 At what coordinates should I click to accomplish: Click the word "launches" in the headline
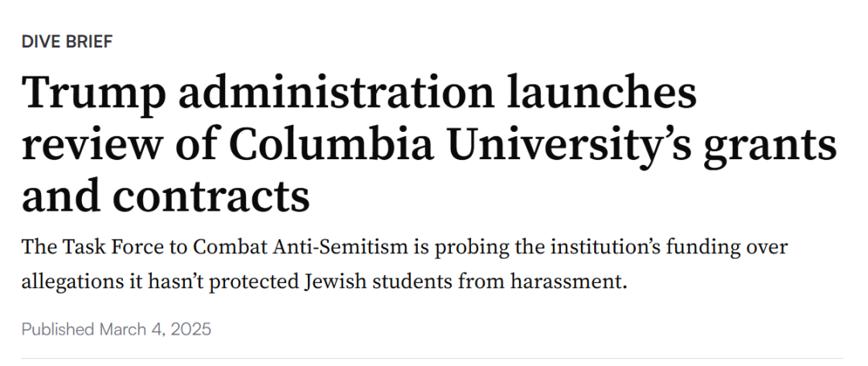click(x=601, y=92)
